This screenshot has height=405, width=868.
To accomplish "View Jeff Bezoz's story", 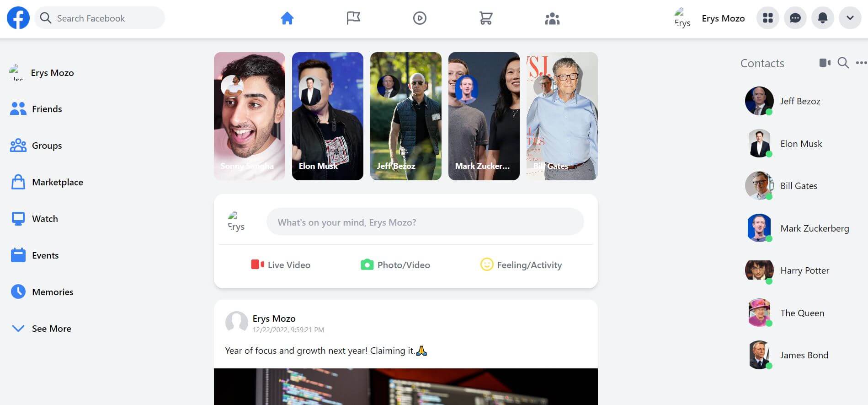I will 406,116.
